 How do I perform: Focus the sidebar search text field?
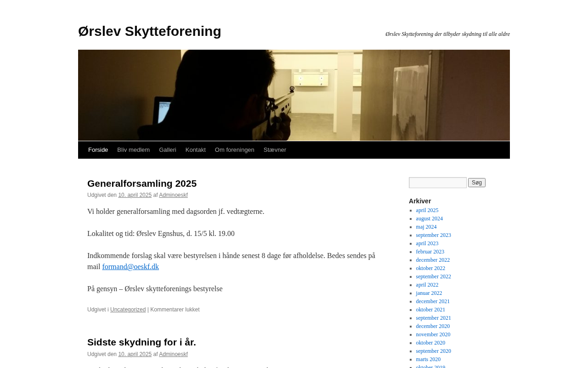click(x=438, y=183)
